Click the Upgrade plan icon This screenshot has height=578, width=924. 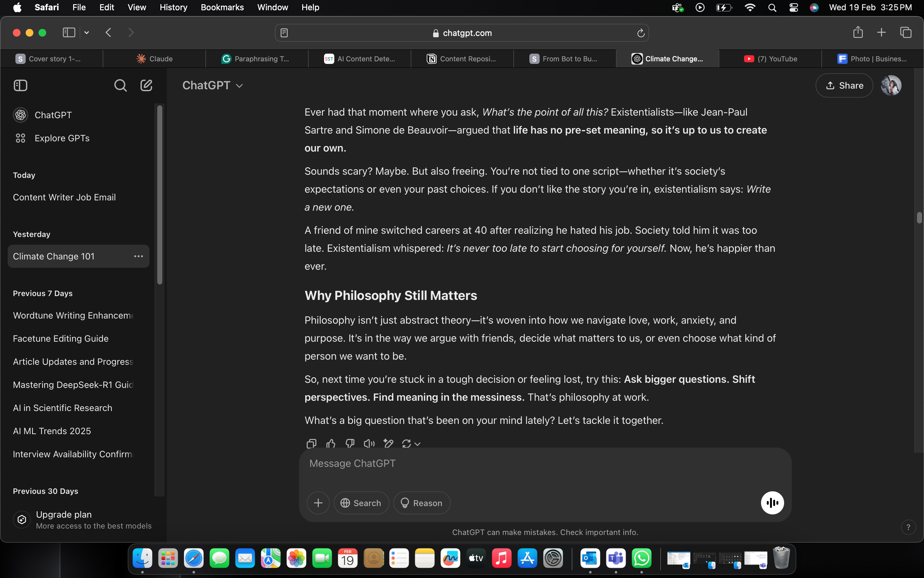22,520
